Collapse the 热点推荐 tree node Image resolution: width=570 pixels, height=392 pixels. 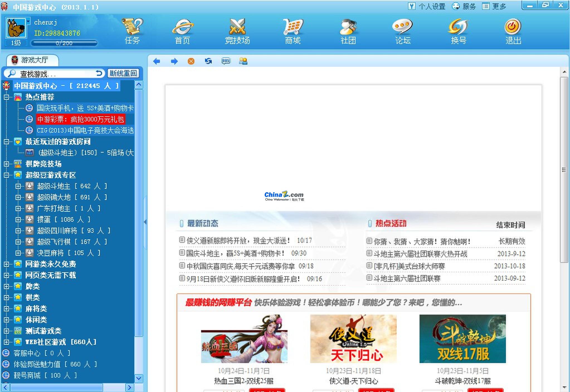click(6, 97)
